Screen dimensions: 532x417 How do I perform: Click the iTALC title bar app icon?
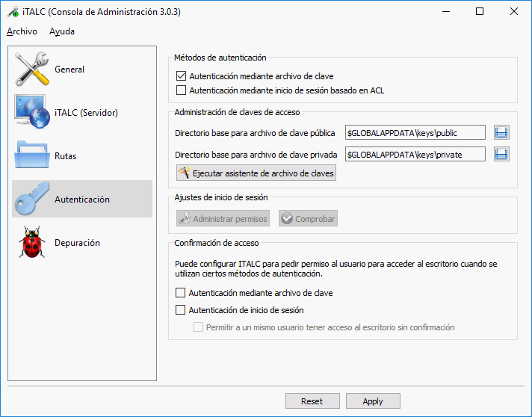click(12, 12)
